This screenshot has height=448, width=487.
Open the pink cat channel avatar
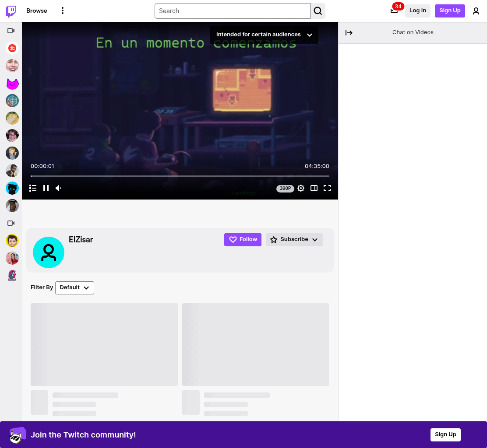click(x=12, y=83)
